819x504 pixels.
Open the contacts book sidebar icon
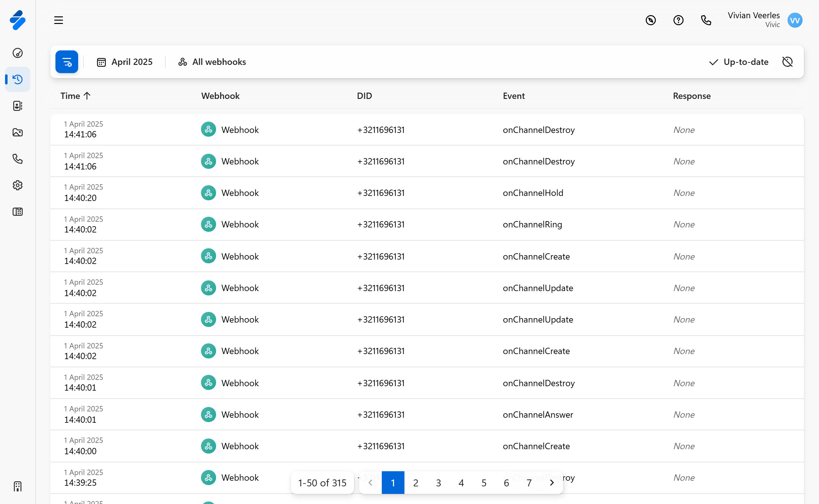click(x=18, y=106)
